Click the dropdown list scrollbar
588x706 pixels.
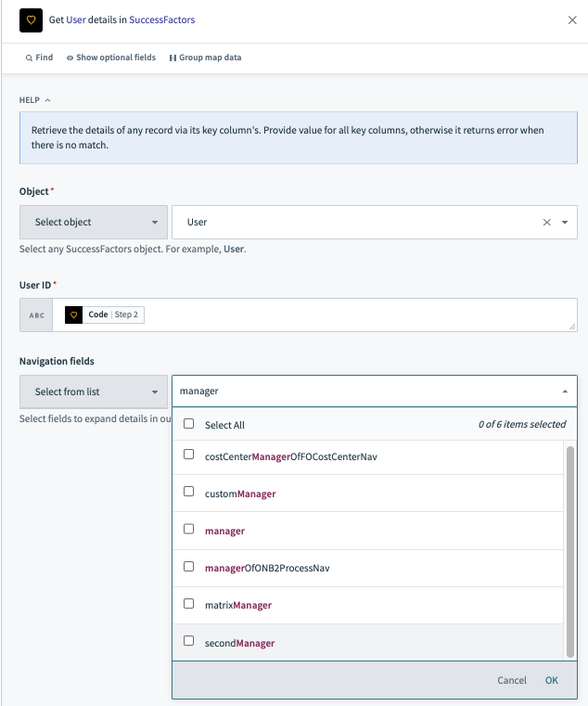(570, 547)
